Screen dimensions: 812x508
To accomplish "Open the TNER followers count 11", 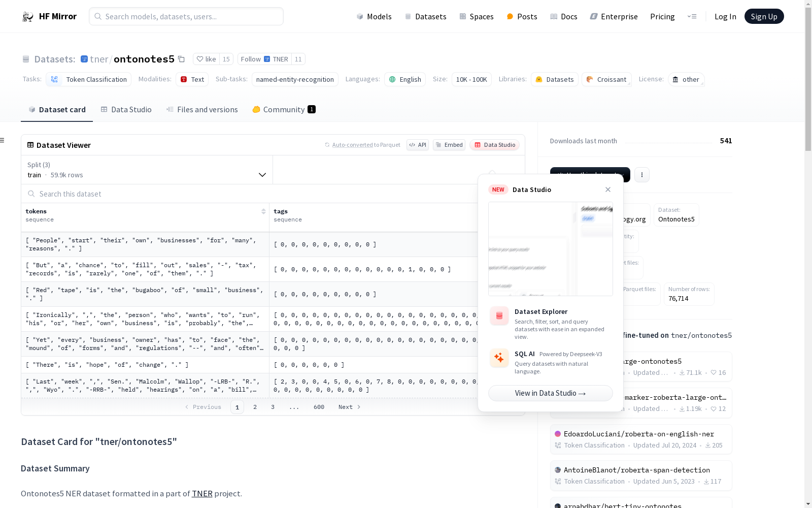I will [298, 59].
